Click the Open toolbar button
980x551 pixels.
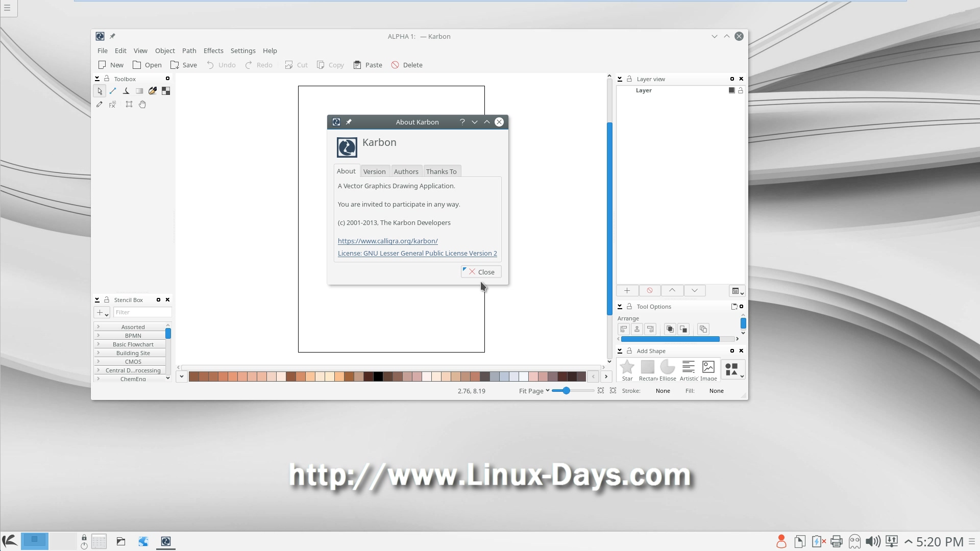tap(148, 65)
